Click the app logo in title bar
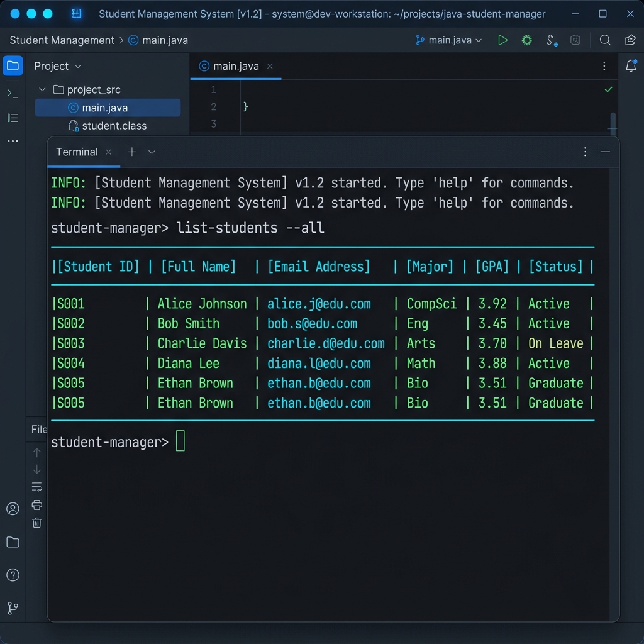The width and height of the screenshot is (644, 644). coord(76,14)
